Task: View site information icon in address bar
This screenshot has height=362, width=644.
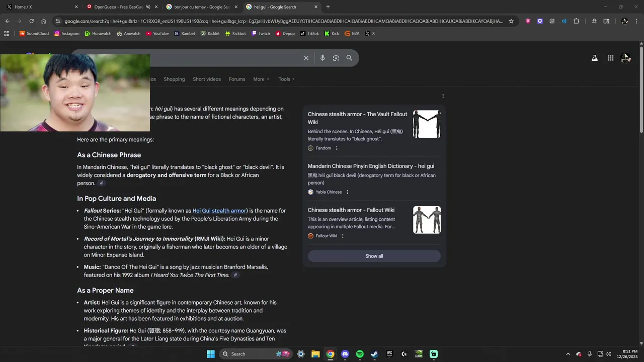Action: [58, 21]
